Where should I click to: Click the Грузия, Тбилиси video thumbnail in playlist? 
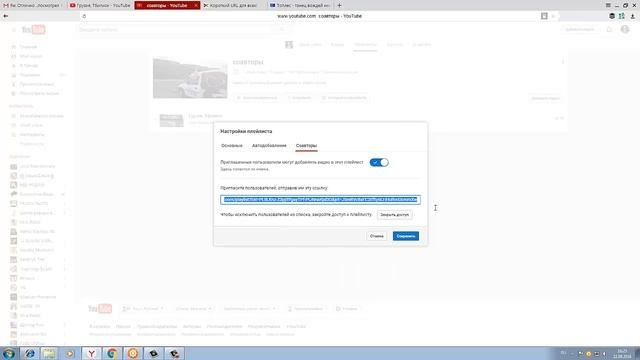[x=171, y=120]
